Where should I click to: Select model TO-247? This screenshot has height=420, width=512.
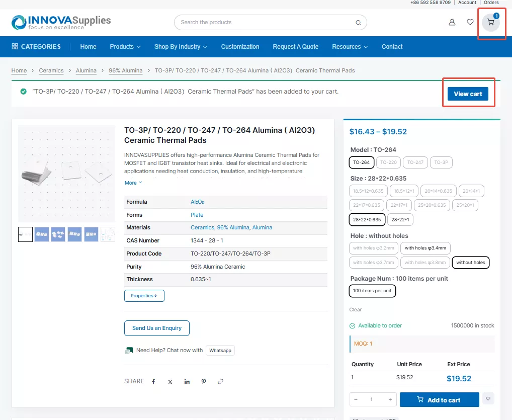[x=415, y=162]
